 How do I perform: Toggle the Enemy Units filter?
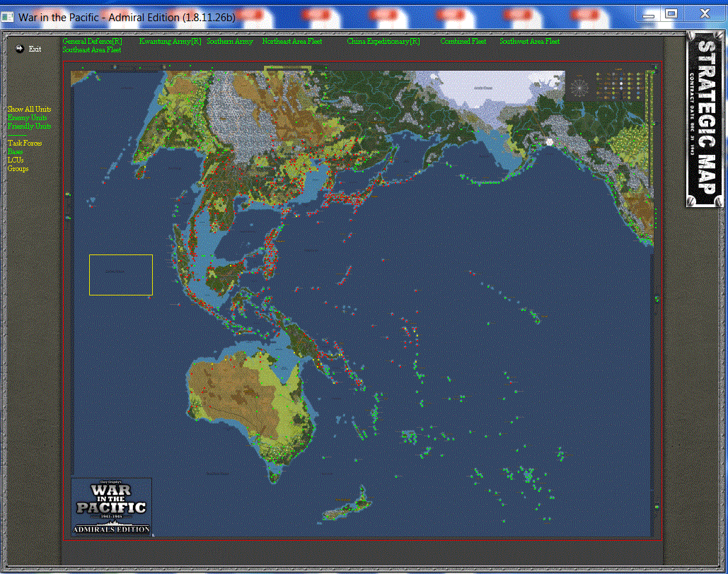[x=27, y=117]
